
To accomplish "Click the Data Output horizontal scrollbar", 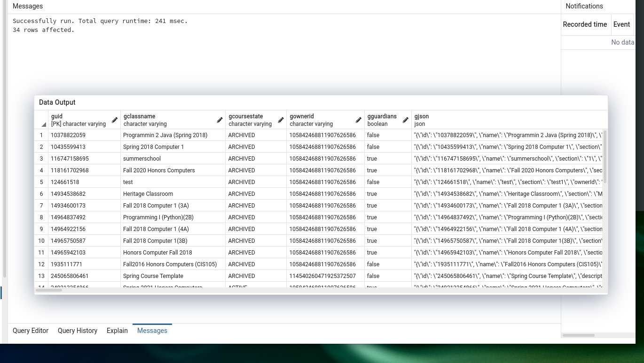I will (49, 290).
